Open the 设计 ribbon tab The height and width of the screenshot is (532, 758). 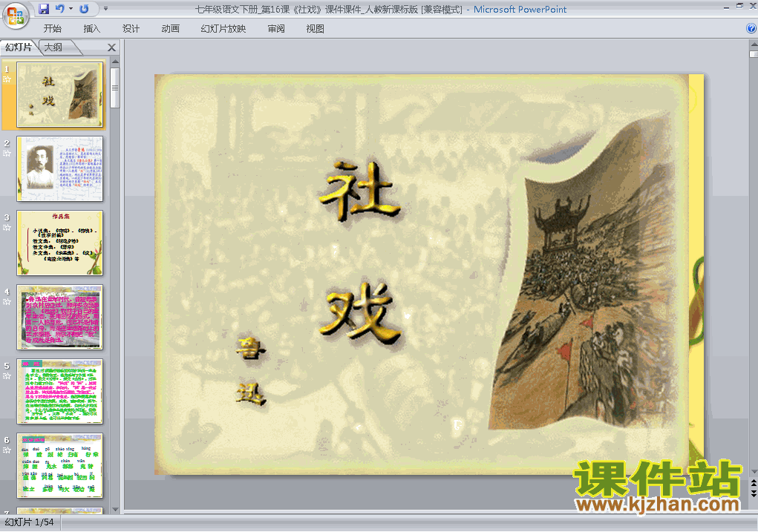click(131, 29)
